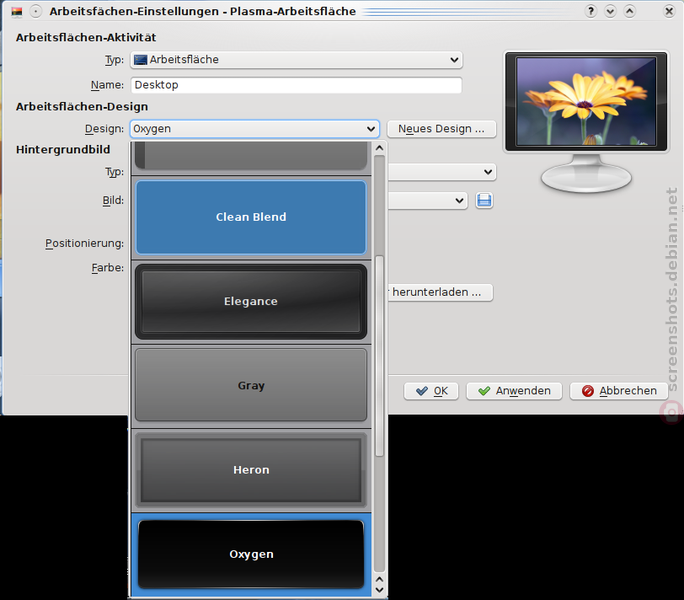Pick the Gray theme entry
This screenshot has height=600, width=684.
click(x=251, y=385)
